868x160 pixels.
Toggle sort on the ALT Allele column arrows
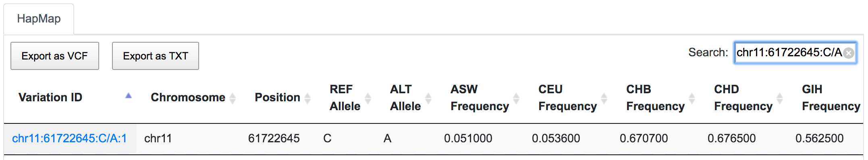[428, 98]
